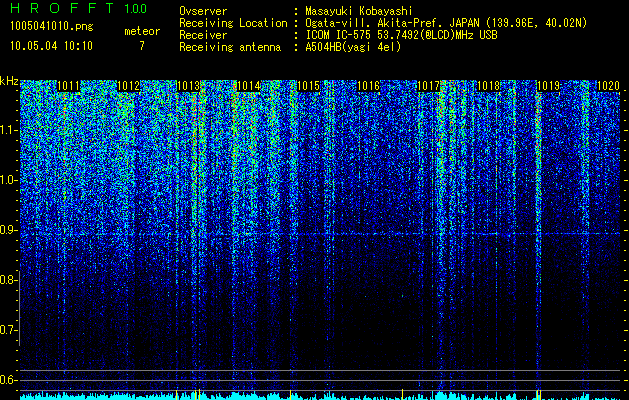Screen dimensions: 629x400
Task: Click the 0.7 frequency axis label
Action: tap(8, 330)
